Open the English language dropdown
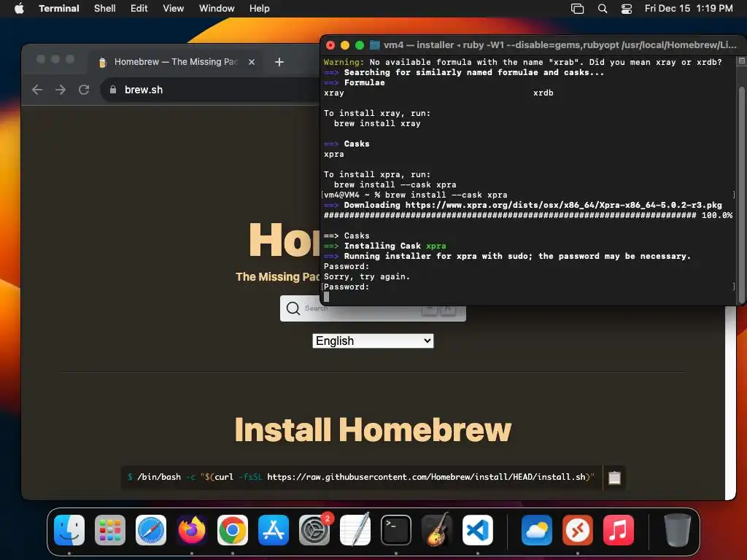This screenshot has width=747, height=560. [x=373, y=341]
